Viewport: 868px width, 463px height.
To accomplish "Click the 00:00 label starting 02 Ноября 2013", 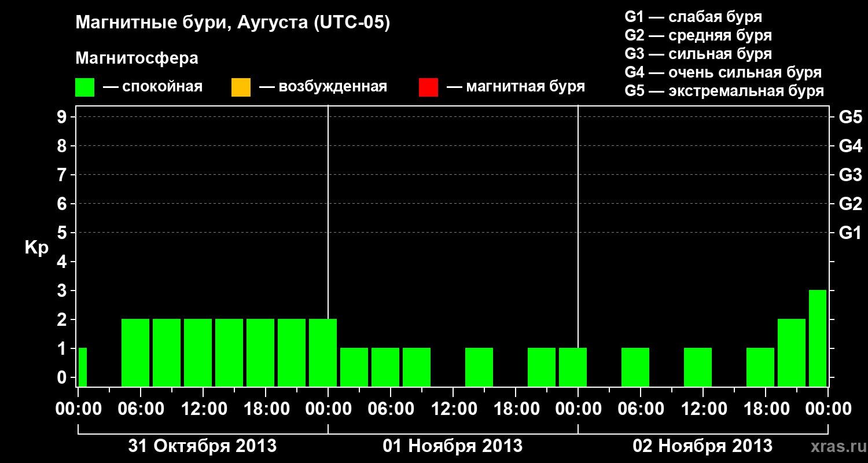I will pos(578,409).
